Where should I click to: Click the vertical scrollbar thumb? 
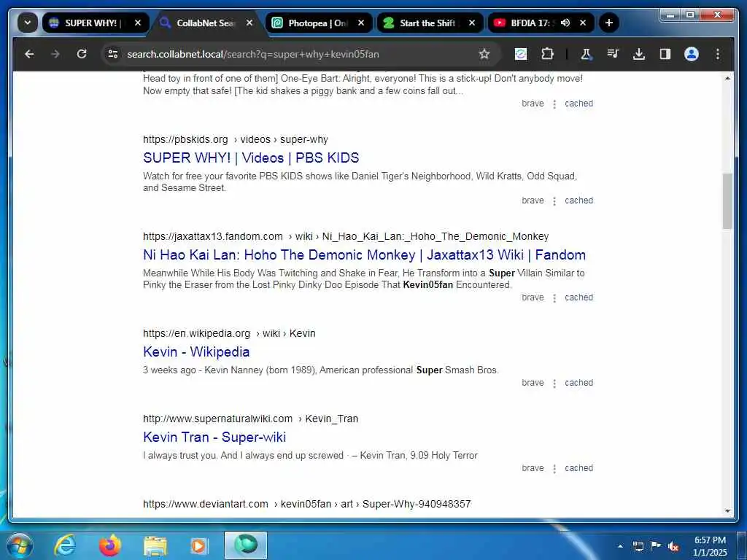[x=727, y=201]
